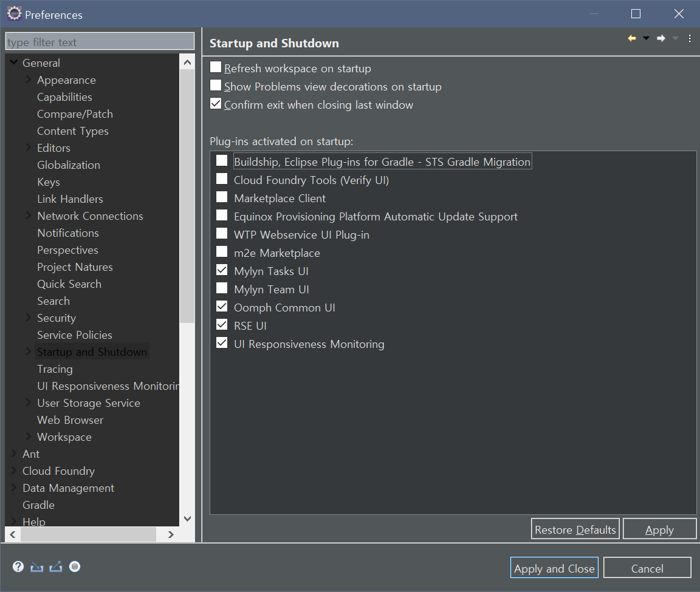Check Equinox Provisioning Platform Automatic Update Support
Image resolution: width=700 pixels, height=592 pixels.
tap(222, 216)
